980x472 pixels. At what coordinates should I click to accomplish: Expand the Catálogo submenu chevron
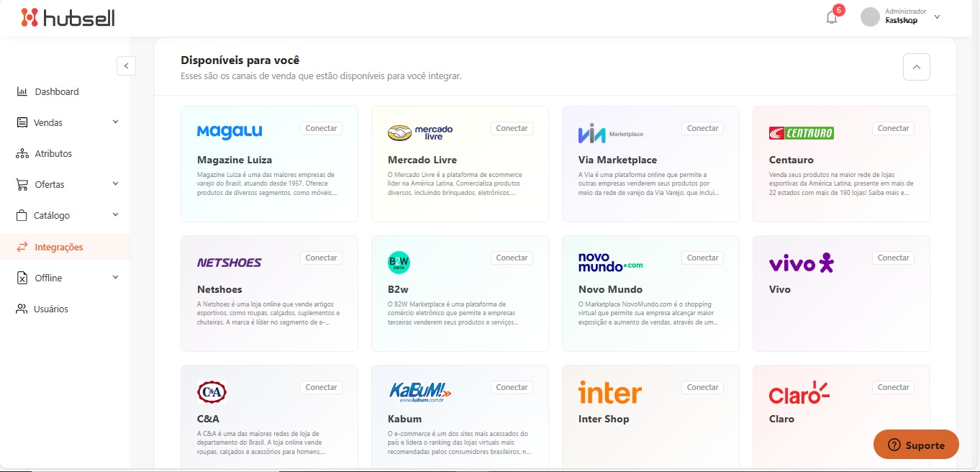click(x=115, y=215)
